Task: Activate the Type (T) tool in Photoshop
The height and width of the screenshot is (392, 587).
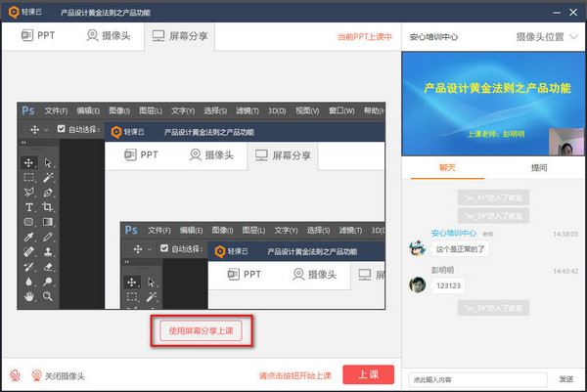Action: click(28, 207)
